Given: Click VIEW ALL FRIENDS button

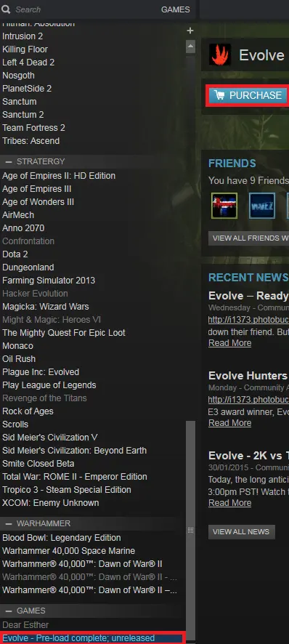Looking at the screenshot, I should (249, 238).
